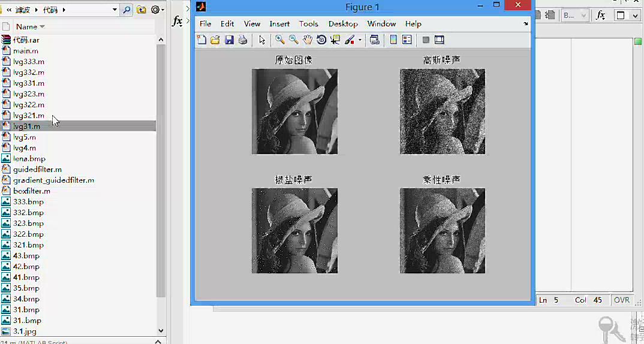Click the Link Plot icon
644x344 pixels.
click(374, 40)
